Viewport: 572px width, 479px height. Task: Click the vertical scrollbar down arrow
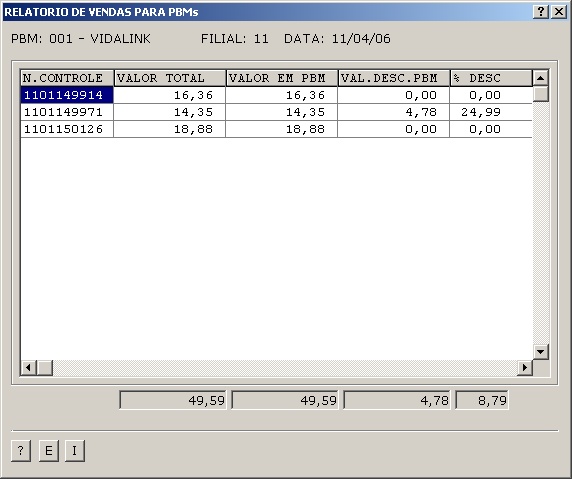(541, 352)
